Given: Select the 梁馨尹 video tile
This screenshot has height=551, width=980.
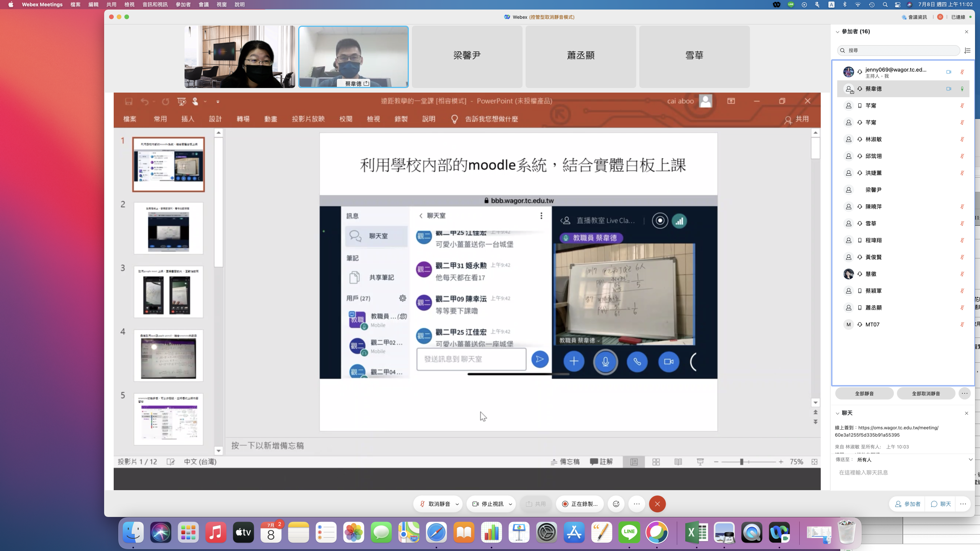Looking at the screenshot, I should tap(467, 56).
